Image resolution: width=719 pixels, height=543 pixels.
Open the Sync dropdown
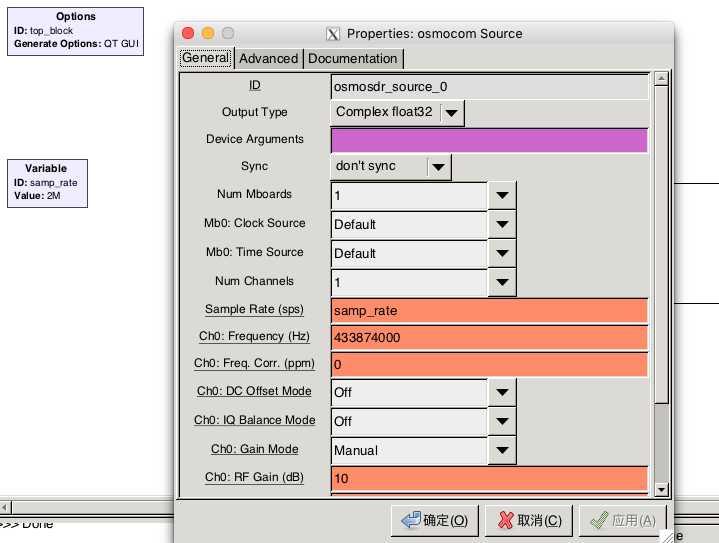391,166
